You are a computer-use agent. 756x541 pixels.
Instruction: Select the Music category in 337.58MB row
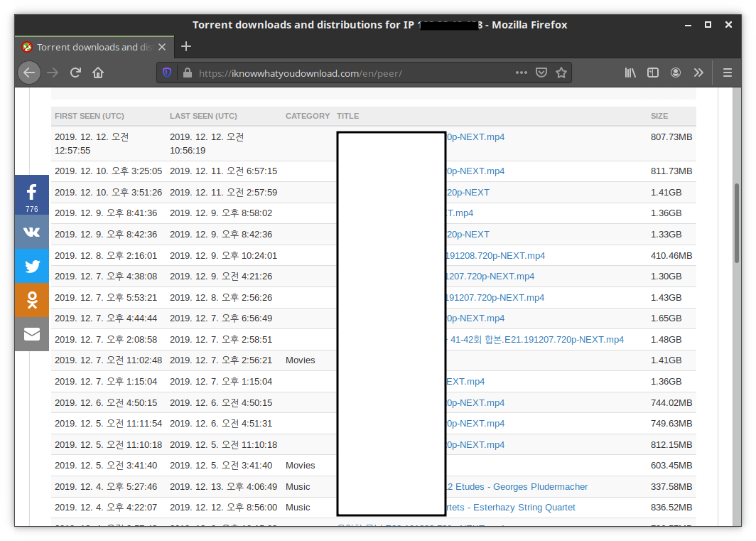tap(298, 487)
